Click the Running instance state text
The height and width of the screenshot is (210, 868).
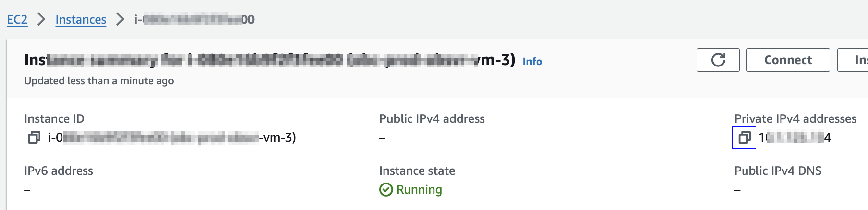click(x=419, y=190)
